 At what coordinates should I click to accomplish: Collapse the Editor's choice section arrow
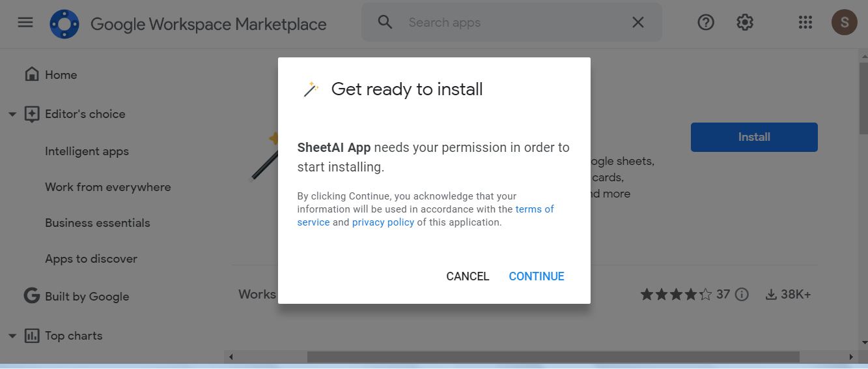tap(12, 115)
